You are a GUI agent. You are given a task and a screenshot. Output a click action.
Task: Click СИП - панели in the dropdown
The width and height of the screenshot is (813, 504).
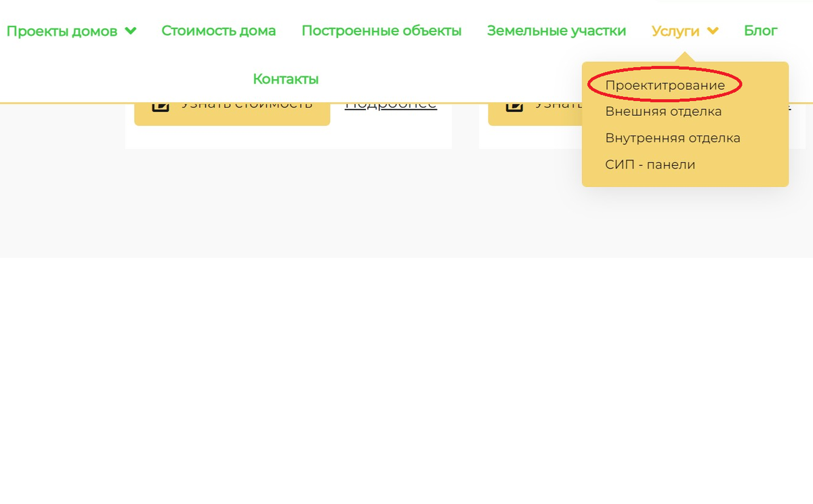pyautogui.click(x=648, y=164)
